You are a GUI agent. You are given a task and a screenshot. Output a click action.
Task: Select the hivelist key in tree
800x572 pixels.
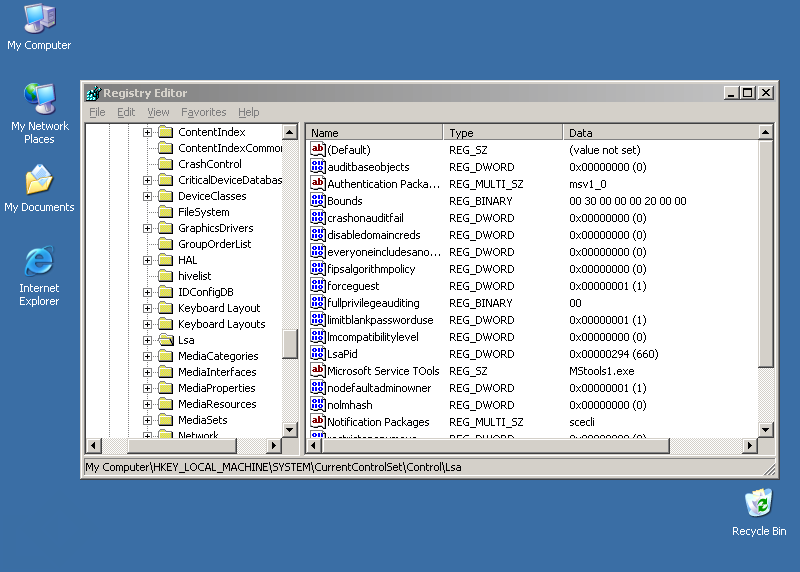click(x=194, y=276)
